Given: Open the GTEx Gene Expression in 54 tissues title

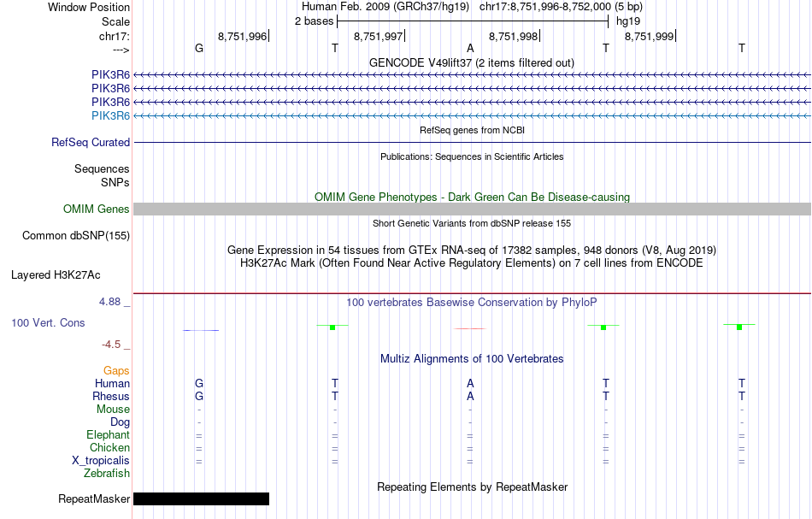Looking at the screenshot, I should pyautogui.click(x=472, y=251).
